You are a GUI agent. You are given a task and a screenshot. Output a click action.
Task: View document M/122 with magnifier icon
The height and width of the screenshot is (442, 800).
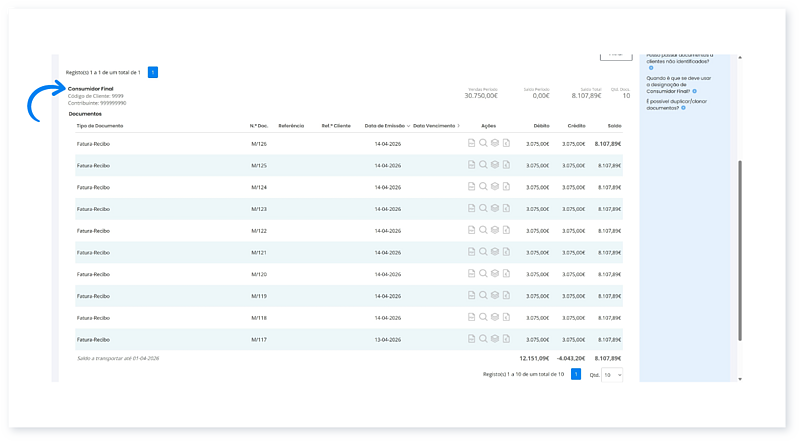tap(483, 230)
